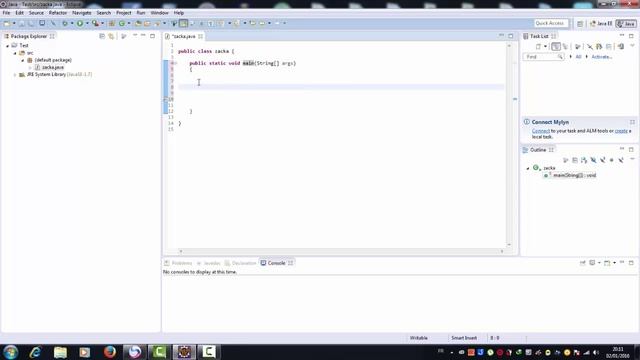The height and width of the screenshot is (360, 640).
Task: Click the create link in Connect Mylyn
Action: [x=621, y=131]
